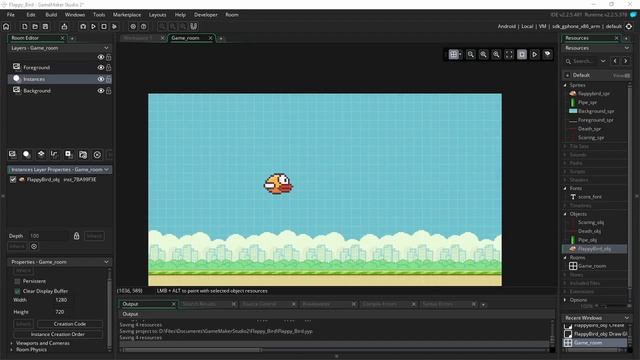640x360 pixels.
Task: Collapse the Resources panel chevron
Action: tap(627, 48)
